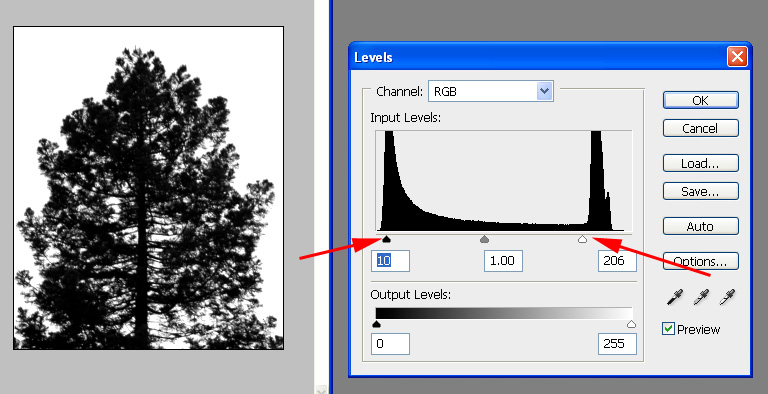
Task: Click the Save... button
Action: 700,191
